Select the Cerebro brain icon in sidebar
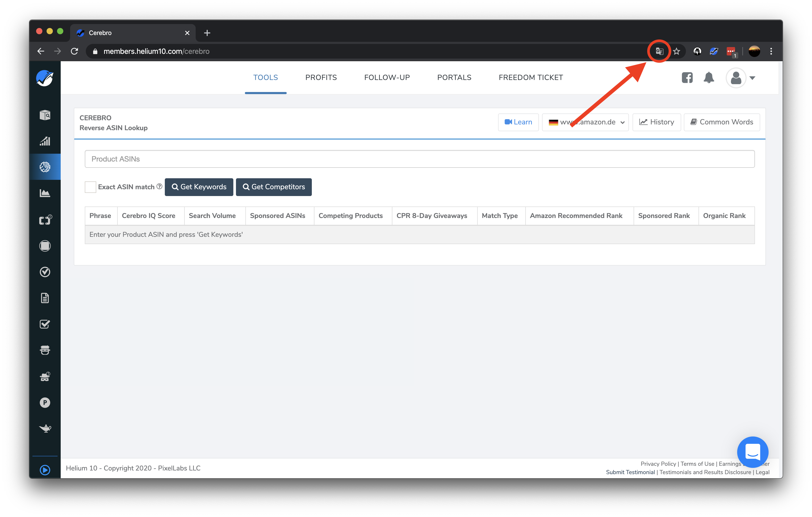This screenshot has height=517, width=812. click(x=45, y=166)
